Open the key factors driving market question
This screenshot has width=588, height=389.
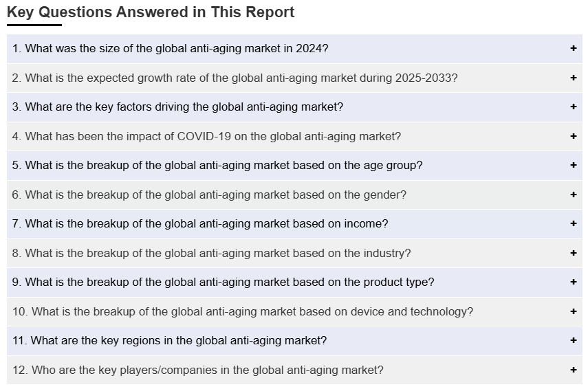(177, 107)
